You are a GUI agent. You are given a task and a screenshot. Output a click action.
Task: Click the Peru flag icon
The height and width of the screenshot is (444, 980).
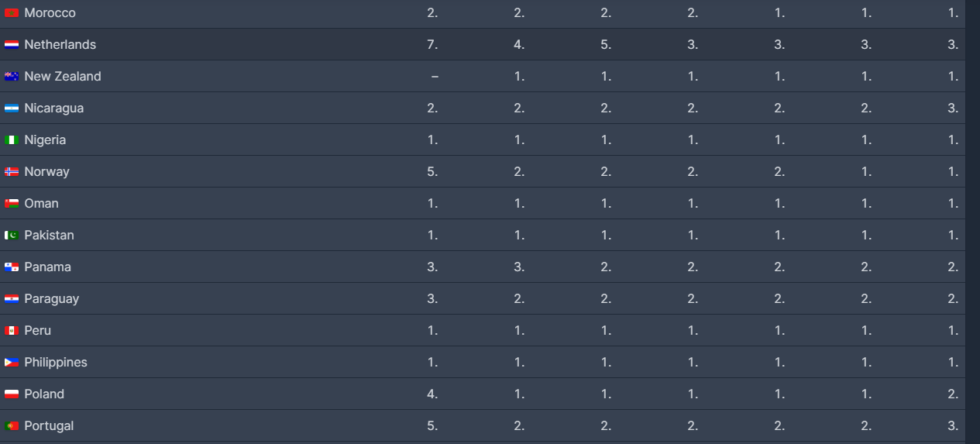click(x=12, y=331)
